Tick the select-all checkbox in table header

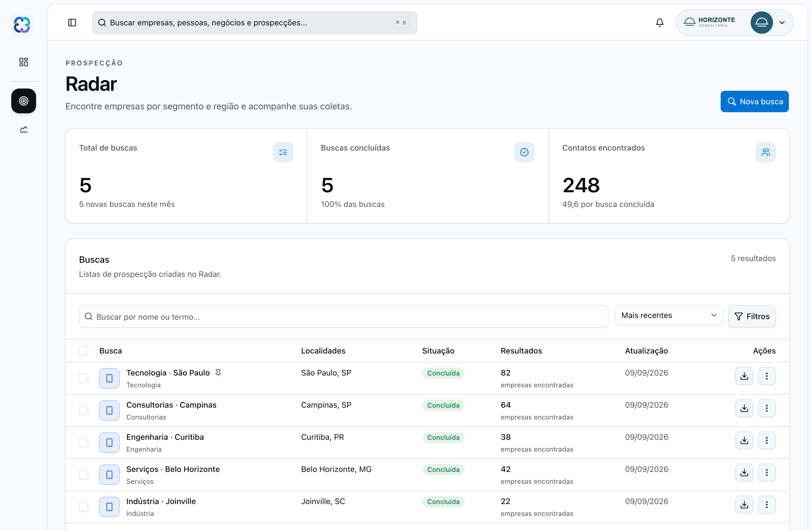tap(83, 351)
